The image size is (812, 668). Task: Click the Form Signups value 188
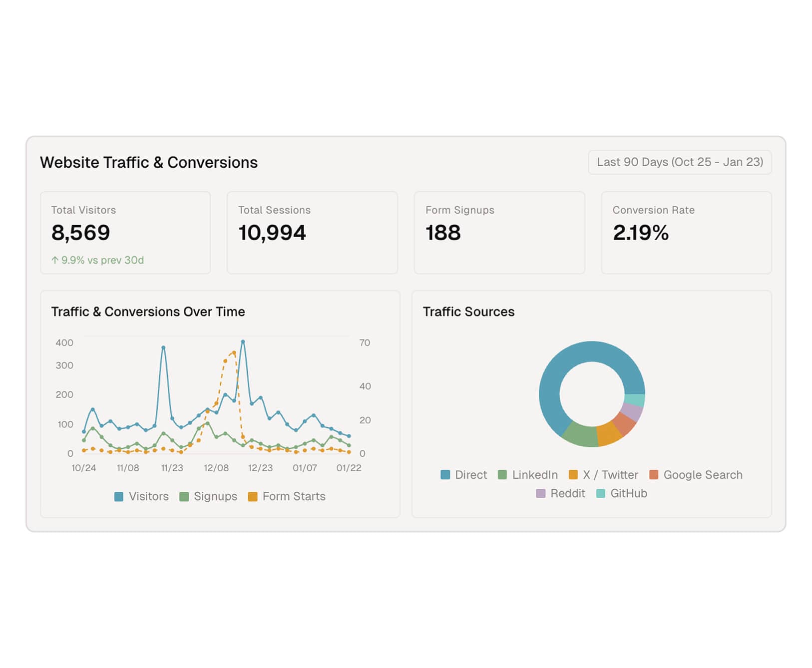pyautogui.click(x=442, y=233)
